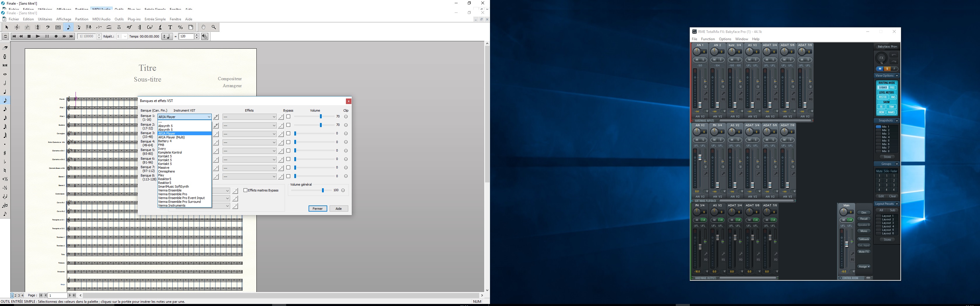
Task: Choose Kontakt 5 in the instrument list
Action: [x=165, y=156]
